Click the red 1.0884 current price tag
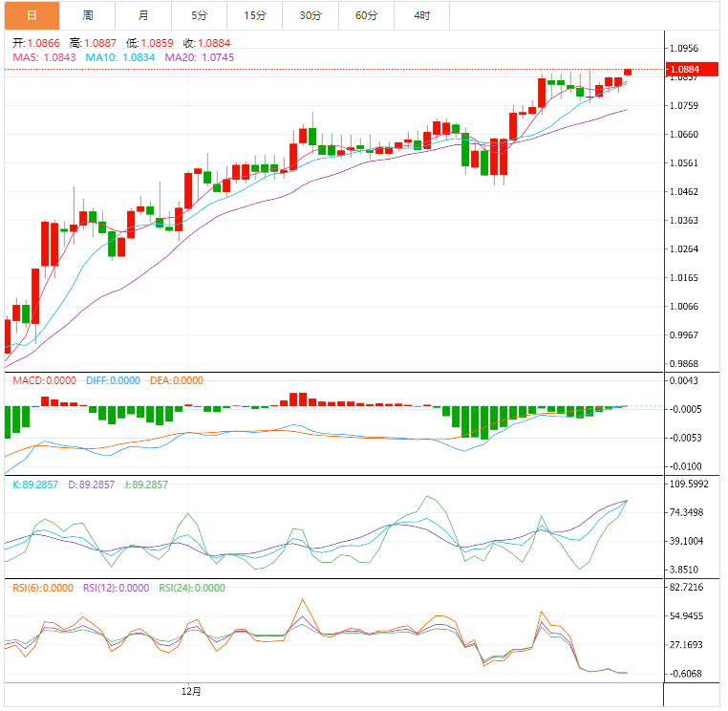This screenshot has width=728, height=711. pyautogui.click(x=684, y=70)
